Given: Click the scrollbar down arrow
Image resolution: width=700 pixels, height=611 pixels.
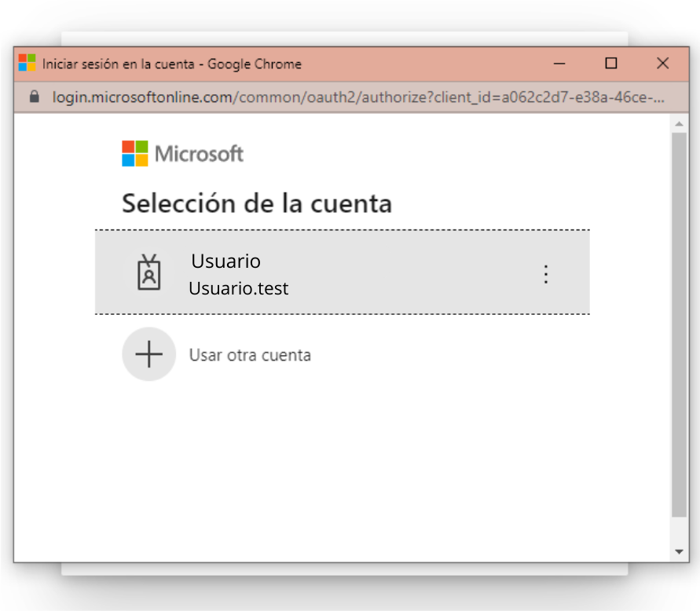Looking at the screenshot, I should click(x=679, y=551).
